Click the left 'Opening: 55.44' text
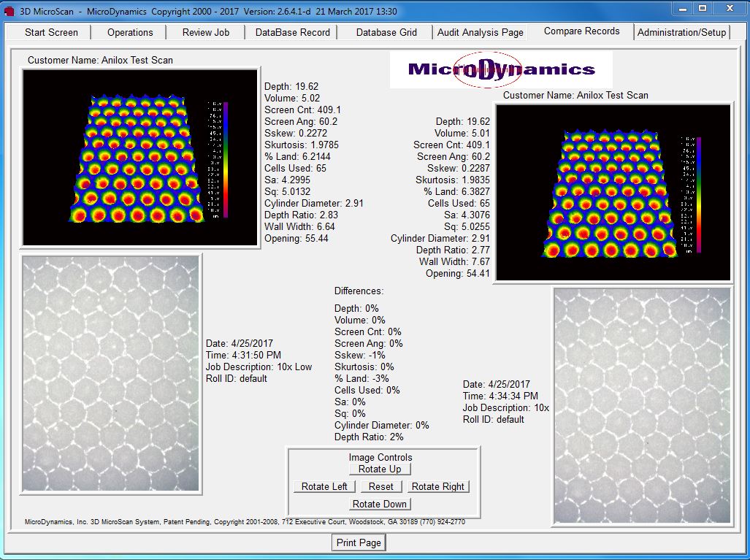The width and height of the screenshot is (750, 560). (296, 238)
